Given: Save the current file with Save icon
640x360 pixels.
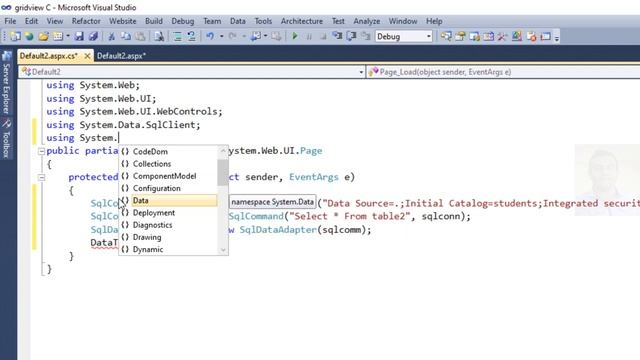Looking at the screenshot, I should click(79, 36).
